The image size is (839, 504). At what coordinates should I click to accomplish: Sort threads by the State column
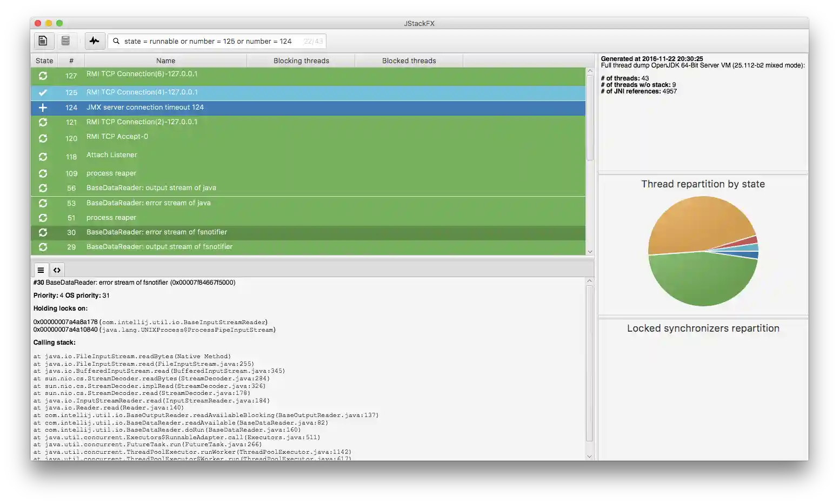pos(44,61)
